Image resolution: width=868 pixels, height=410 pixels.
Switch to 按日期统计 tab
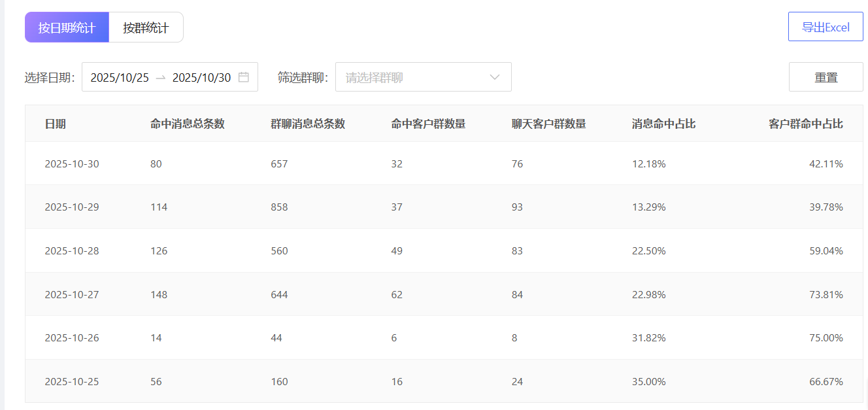coord(67,27)
